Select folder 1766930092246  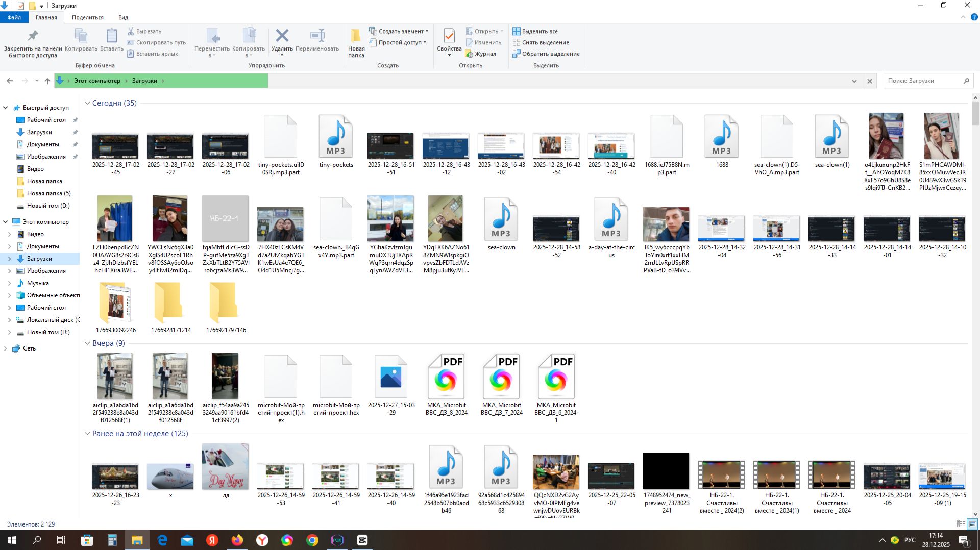(115, 308)
